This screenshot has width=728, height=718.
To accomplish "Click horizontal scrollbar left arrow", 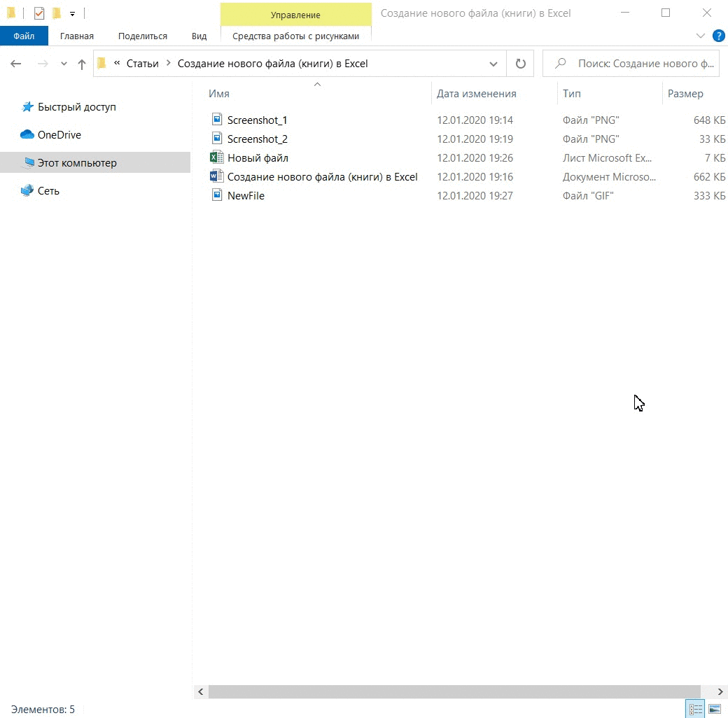I will (x=201, y=691).
